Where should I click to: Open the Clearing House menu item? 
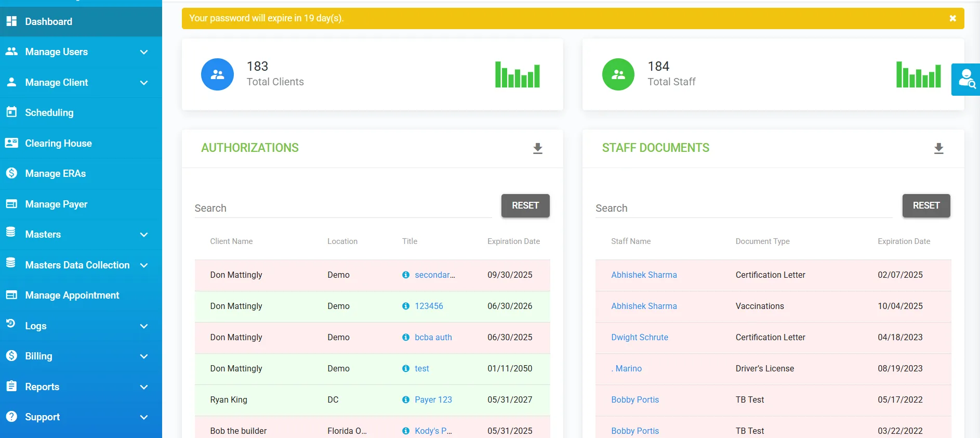point(81,143)
